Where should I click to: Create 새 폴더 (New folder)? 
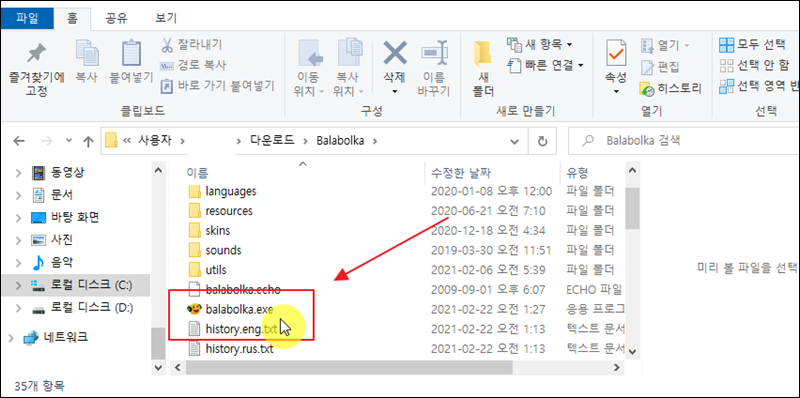(x=482, y=69)
